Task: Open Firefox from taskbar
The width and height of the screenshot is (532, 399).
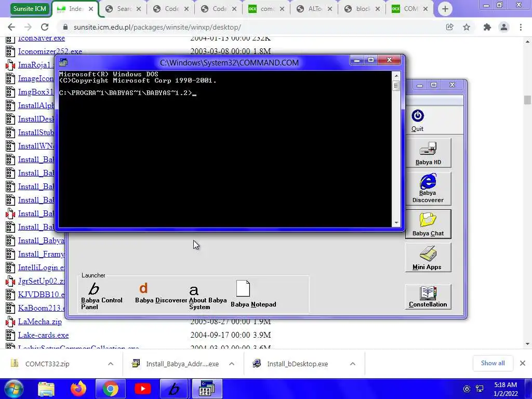Action: pyautogui.click(x=78, y=389)
